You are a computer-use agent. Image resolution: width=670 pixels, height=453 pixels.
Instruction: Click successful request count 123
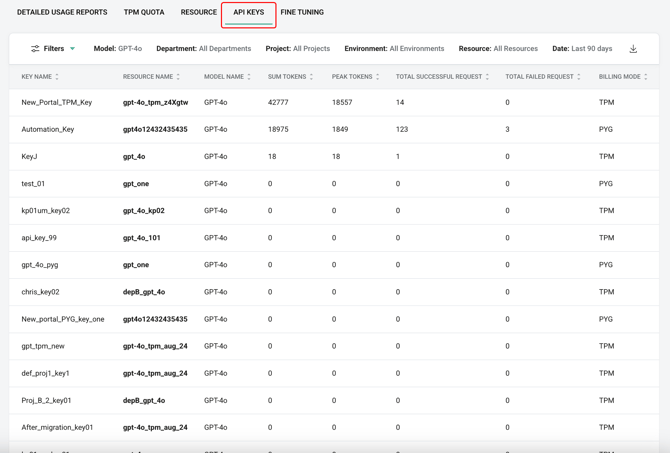[x=402, y=129]
